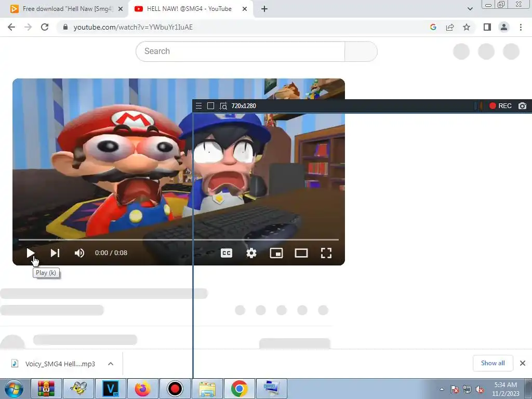Toggle closed captions (CC)

(x=227, y=253)
